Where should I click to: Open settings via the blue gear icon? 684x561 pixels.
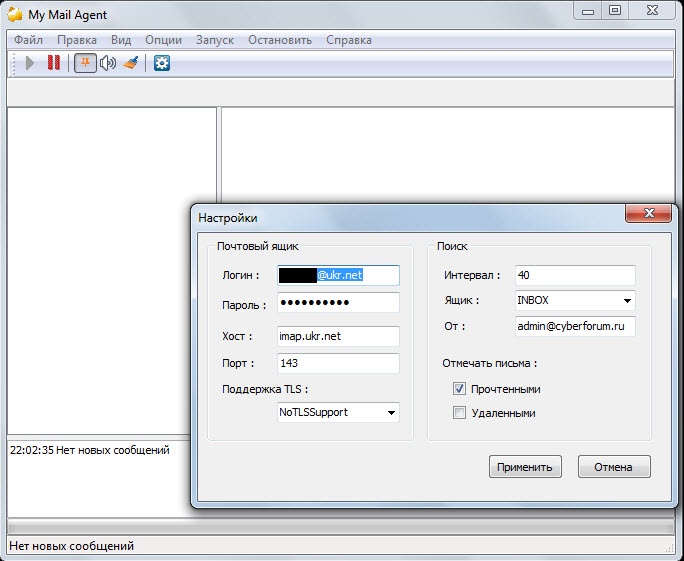click(161, 63)
